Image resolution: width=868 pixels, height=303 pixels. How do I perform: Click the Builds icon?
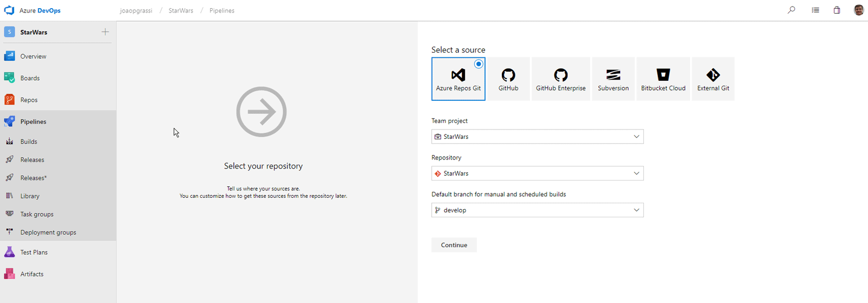coord(9,141)
